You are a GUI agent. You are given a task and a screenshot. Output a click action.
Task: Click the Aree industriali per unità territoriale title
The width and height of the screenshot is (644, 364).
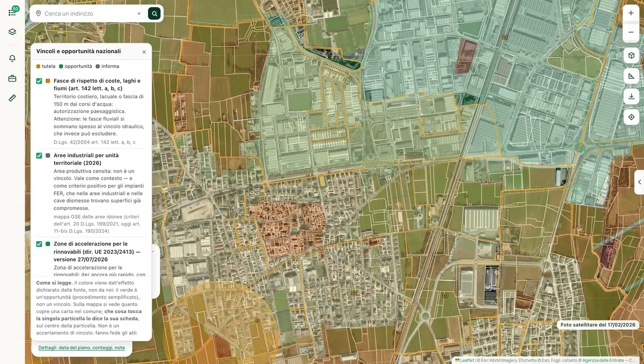pyautogui.click(x=86, y=159)
